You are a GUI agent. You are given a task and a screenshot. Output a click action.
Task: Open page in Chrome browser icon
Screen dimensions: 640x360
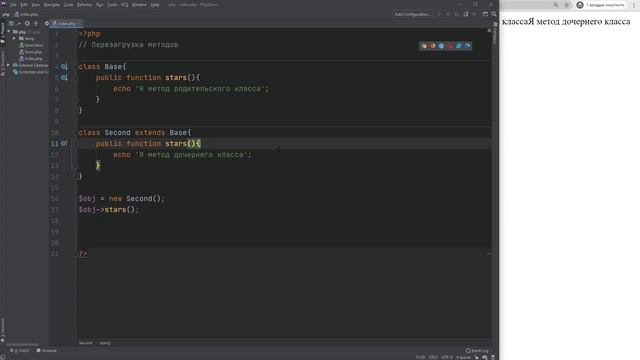(424, 46)
